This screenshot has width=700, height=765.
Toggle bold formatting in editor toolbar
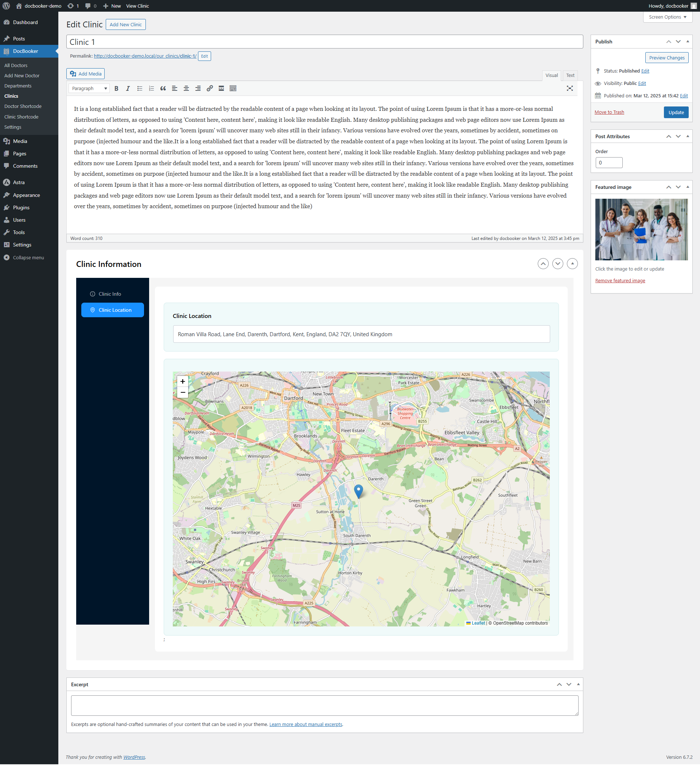[116, 88]
